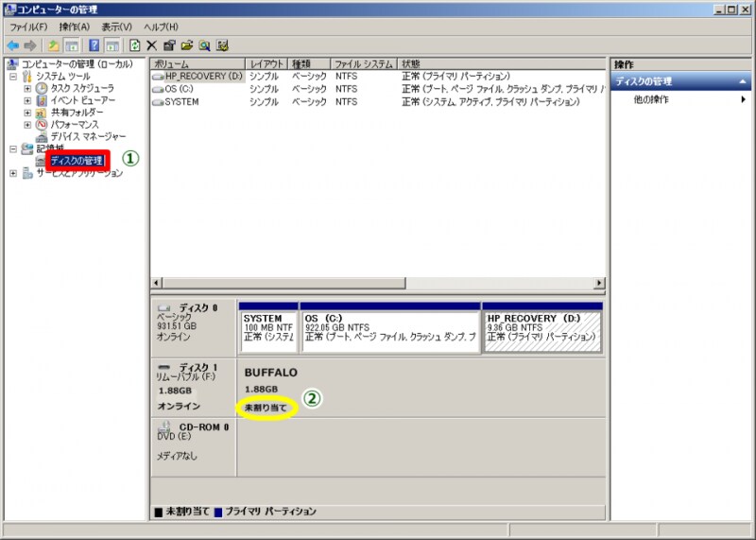Click the horizontal scrollbar of volume list
756x540 pixels.
[378, 283]
